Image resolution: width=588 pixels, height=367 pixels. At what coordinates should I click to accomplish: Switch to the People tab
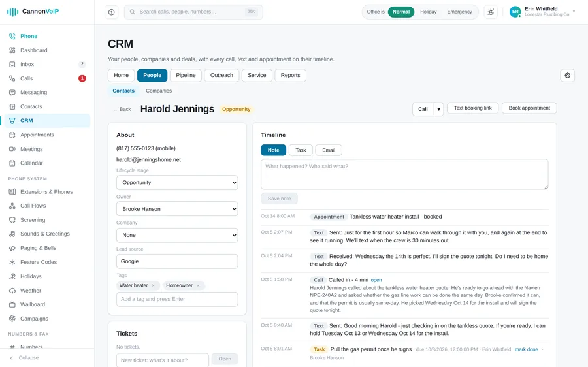click(x=152, y=75)
